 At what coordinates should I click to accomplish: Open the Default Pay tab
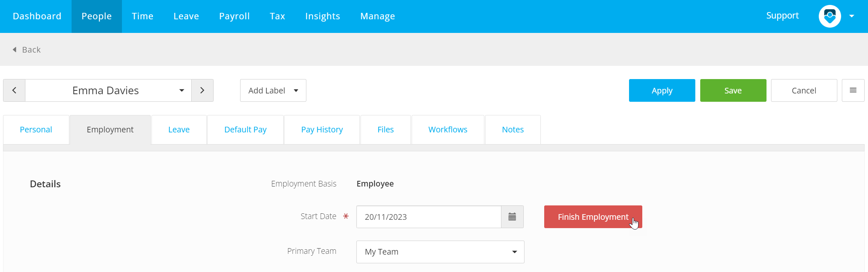point(245,130)
